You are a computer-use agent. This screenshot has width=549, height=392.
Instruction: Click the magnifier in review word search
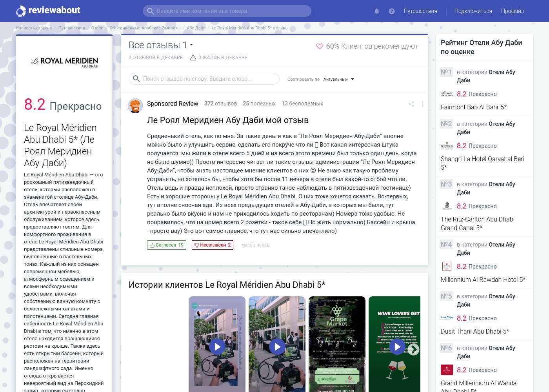[x=136, y=79]
